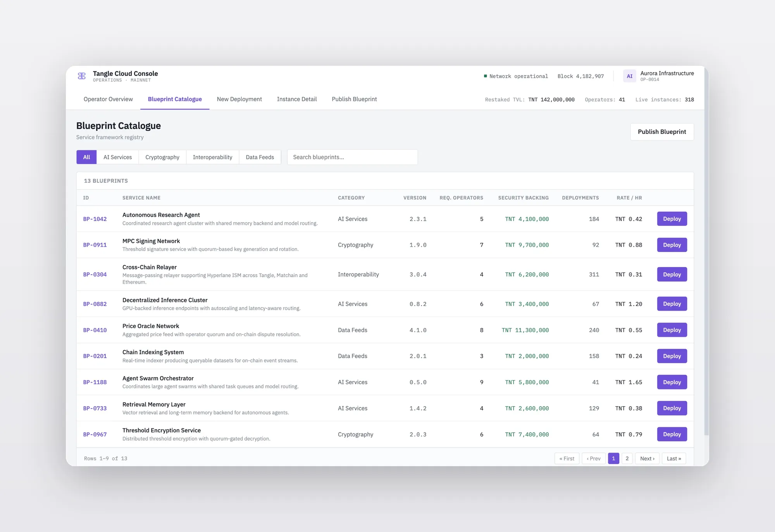
Task: Go to the First page
Action: (567, 458)
